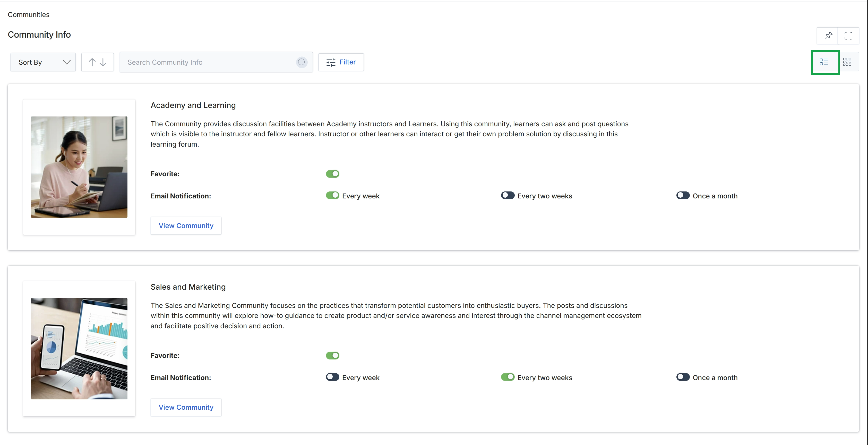Click Favorite label under Sales and Marketing

click(165, 356)
